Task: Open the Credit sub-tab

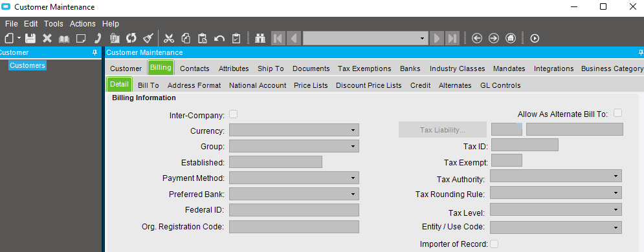Action: [x=420, y=85]
